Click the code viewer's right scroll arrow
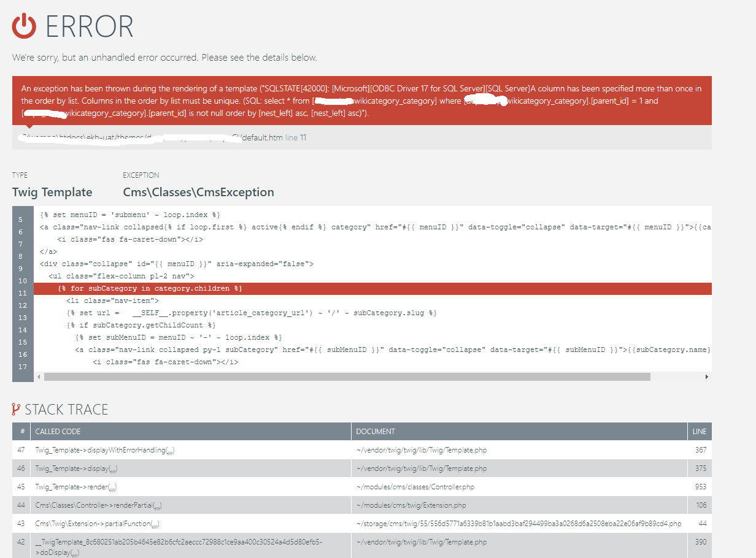The width and height of the screenshot is (756, 558). tap(707, 376)
